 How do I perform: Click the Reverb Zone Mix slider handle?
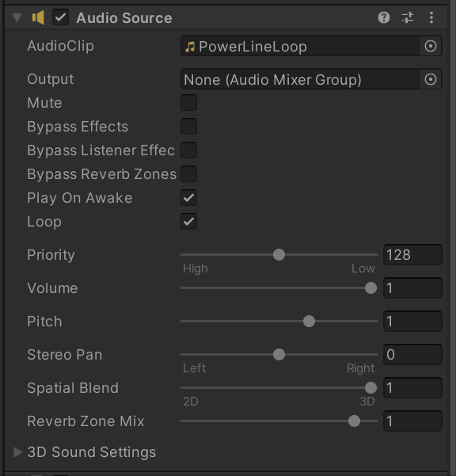point(354,421)
